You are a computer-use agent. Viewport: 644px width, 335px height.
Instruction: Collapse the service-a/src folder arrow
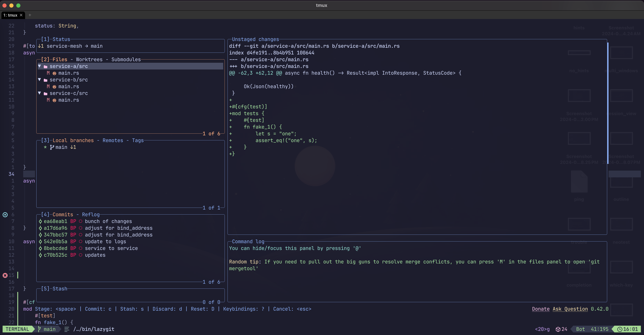coord(39,66)
